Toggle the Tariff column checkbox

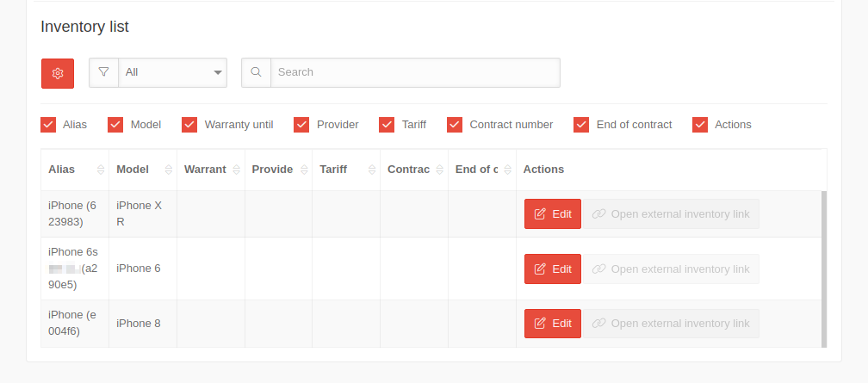[x=387, y=125]
